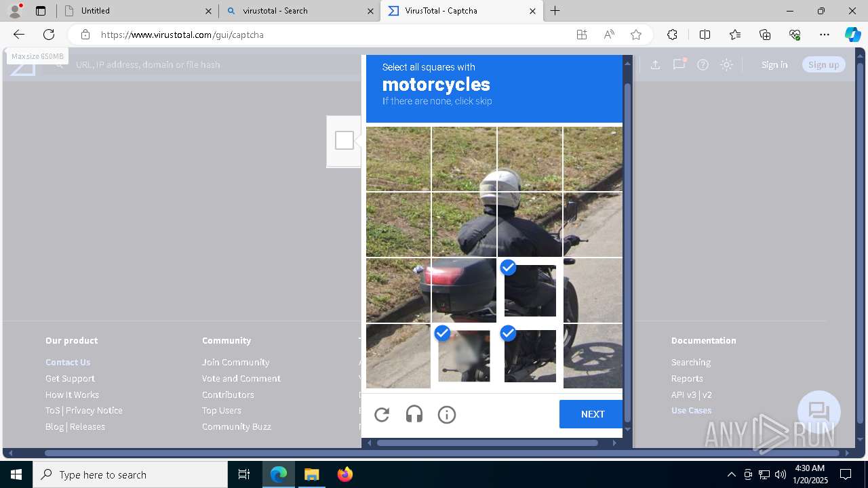Open captcha help via the info icon
This screenshot has height=488, width=868.
(x=447, y=415)
